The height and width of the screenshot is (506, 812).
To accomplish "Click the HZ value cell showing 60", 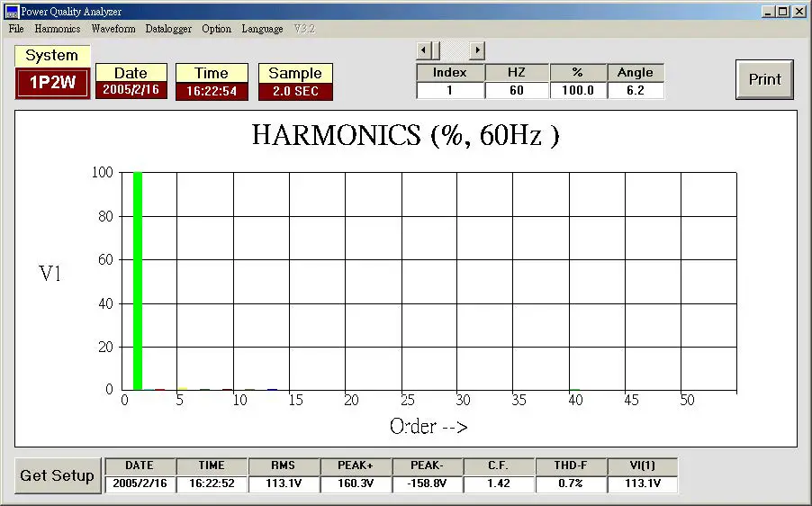I will [517, 90].
